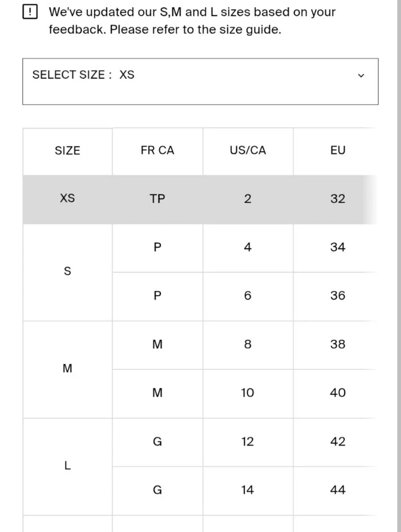This screenshot has width=401, height=532.
Task: Choose US/CA size 4 cell
Action: click(x=248, y=248)
